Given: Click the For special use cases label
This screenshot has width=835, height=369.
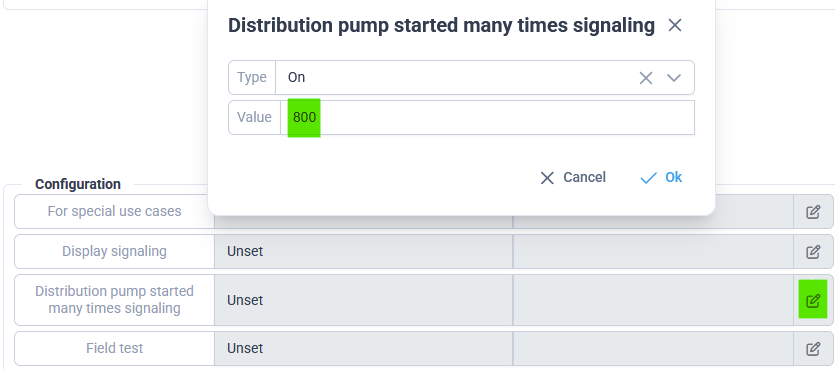Looking at the screenshot, I should (x=114, y=211).
